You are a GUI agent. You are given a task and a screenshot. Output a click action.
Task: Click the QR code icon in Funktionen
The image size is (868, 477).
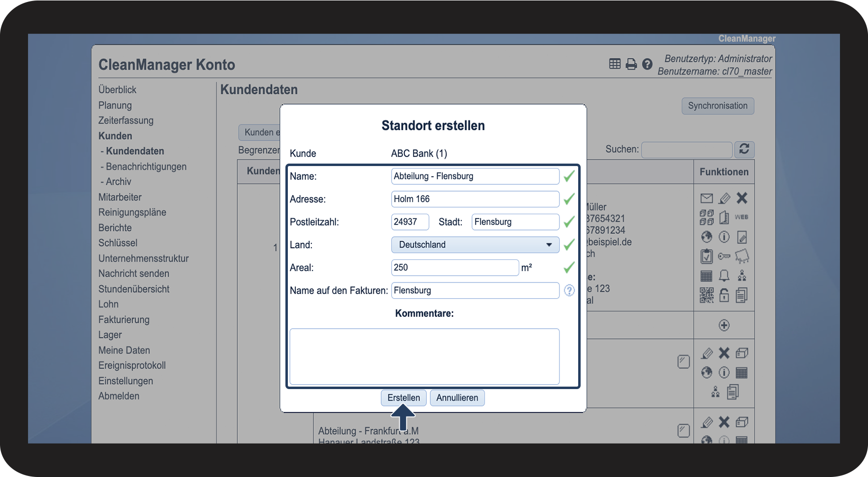click(x=706, y=295)
